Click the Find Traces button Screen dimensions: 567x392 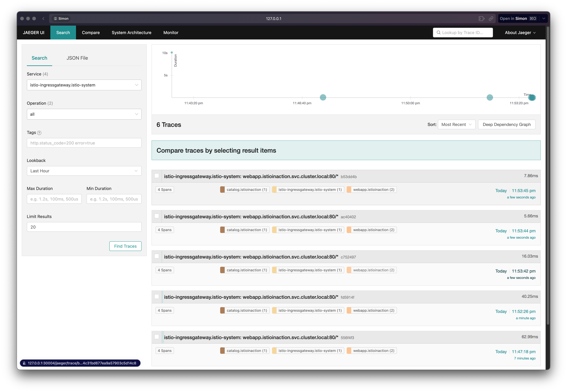tap(125, 246)
